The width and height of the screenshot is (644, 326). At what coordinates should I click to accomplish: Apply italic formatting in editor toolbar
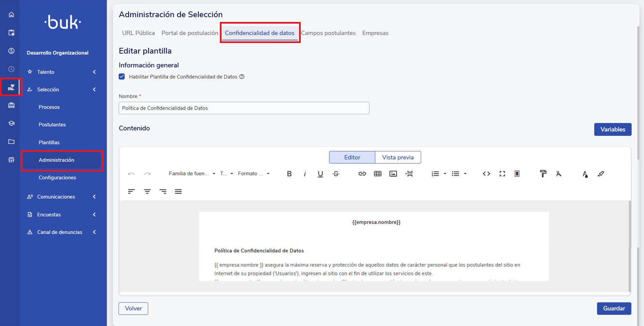click(305, 174)
